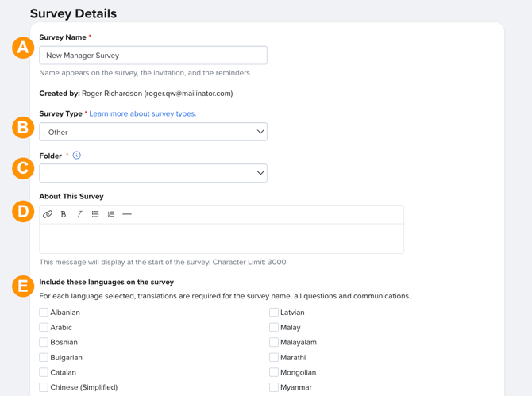Insert a link in About This Survey
Image resolution: width=532 pixels, height=396 pixels.
coord(48,214)
